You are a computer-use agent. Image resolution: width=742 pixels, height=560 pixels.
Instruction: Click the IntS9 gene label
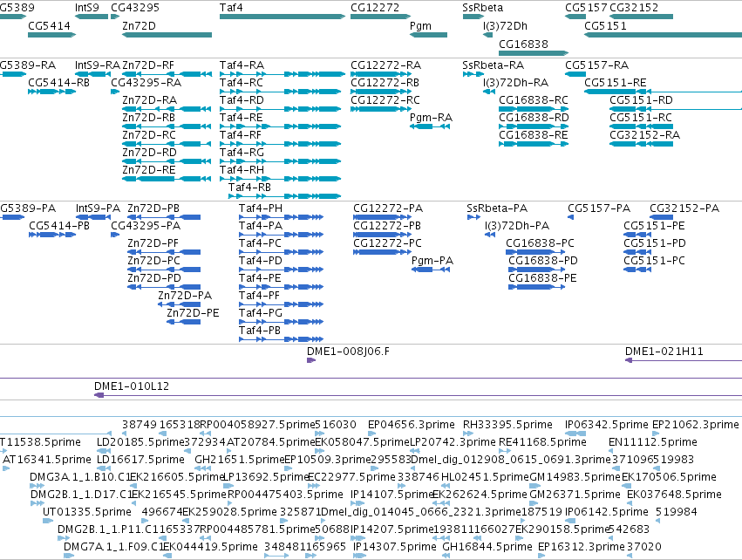[x=87, y=8]
